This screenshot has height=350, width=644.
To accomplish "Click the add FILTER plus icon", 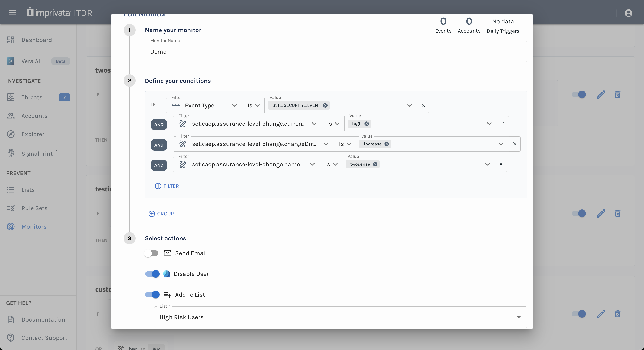I will tap(158, 186).
